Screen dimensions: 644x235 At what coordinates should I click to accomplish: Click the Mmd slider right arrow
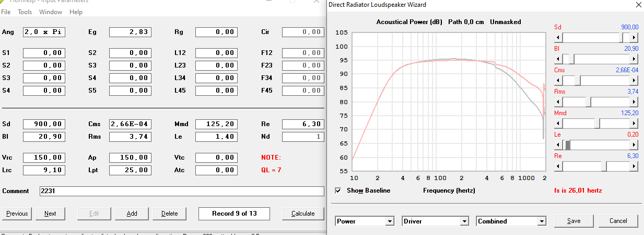634,124
